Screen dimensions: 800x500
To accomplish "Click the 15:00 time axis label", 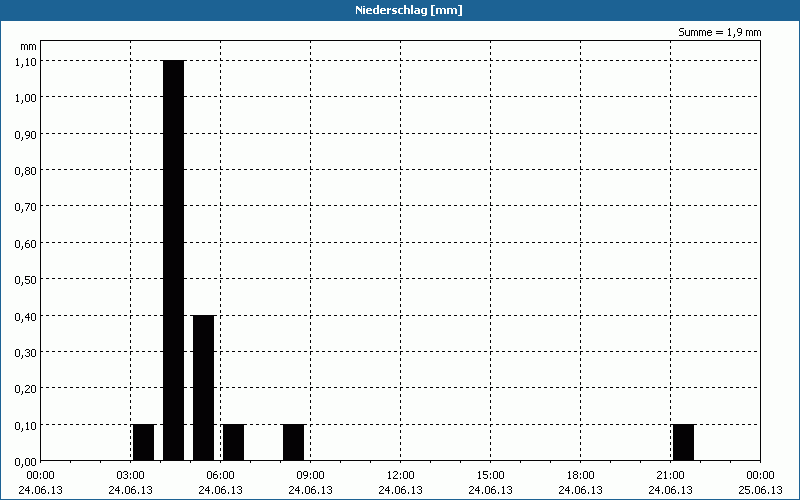I will 490,476.
